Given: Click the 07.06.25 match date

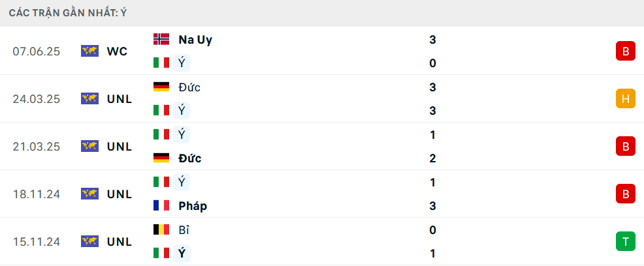Looking at the screenshot, I should (36, 52).
